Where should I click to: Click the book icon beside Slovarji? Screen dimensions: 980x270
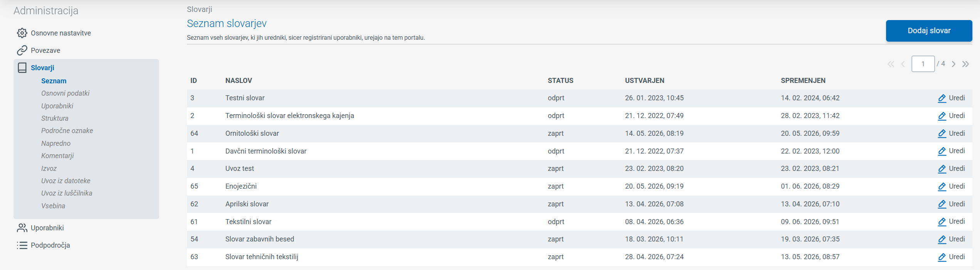(22, 68)
